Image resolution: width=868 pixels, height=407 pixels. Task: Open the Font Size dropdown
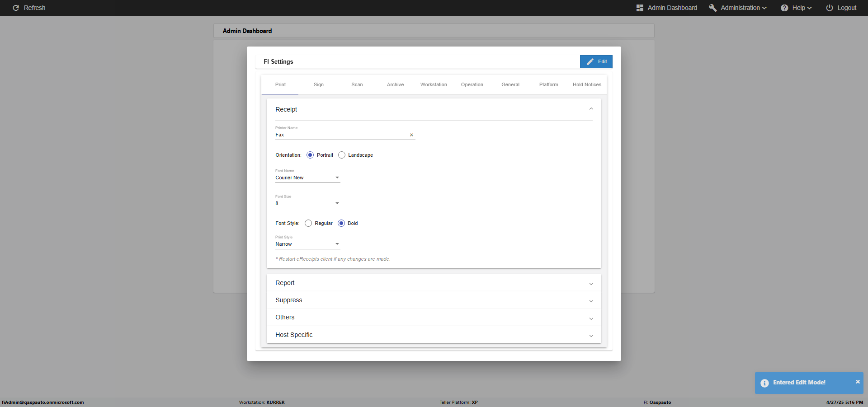308,203
